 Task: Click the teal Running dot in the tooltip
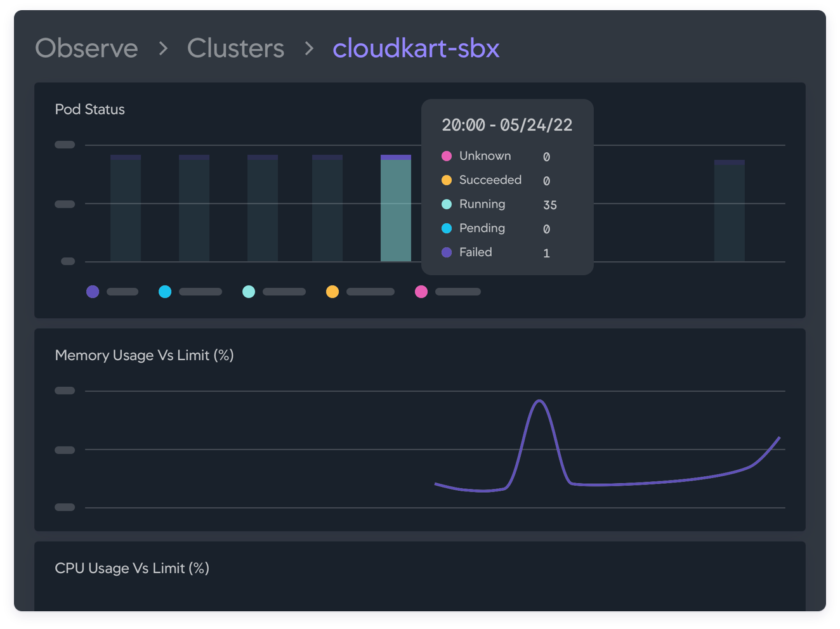[447, 204]
